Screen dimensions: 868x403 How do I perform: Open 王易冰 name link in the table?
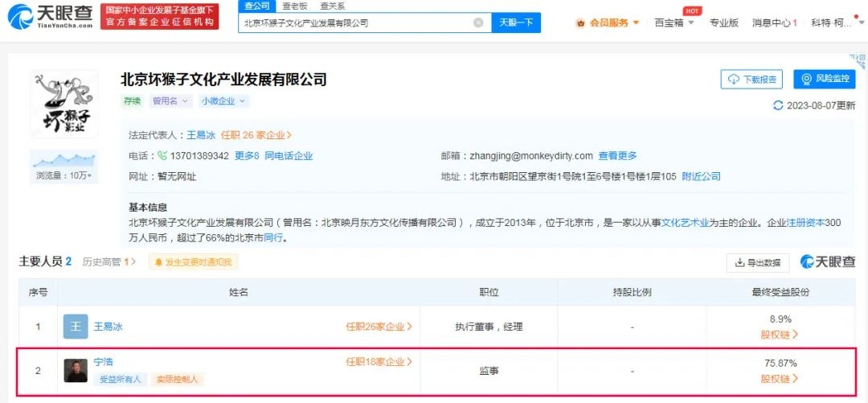pos(108,327)
